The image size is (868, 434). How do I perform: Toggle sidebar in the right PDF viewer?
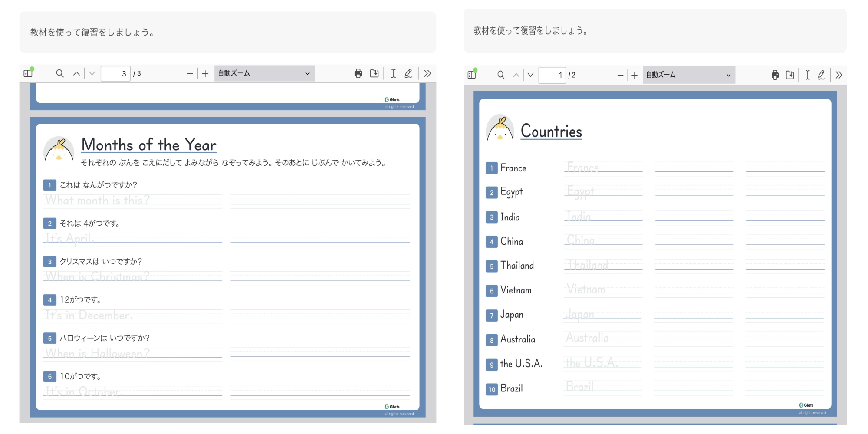[x=472, y=75]
